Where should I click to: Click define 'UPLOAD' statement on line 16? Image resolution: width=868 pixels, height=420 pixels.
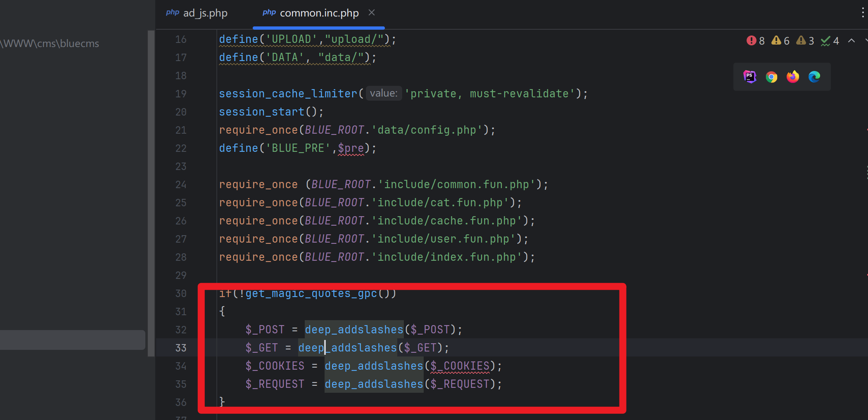point(307,39)
